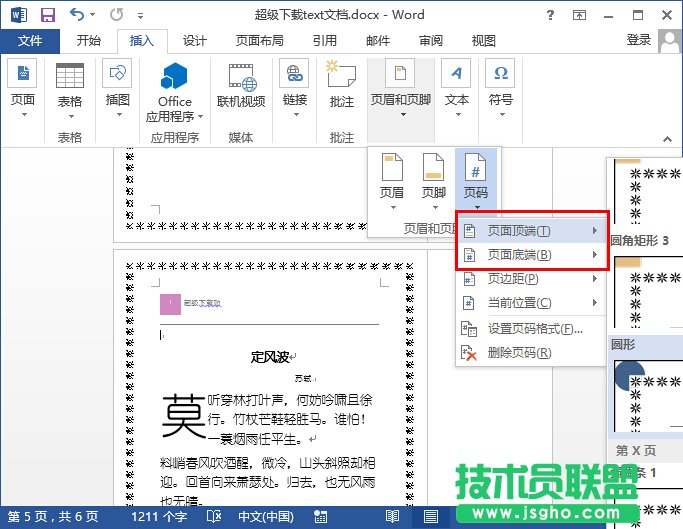The image size is (683, 529).
Task: Click the Save icon in title bar
Action: (47, 15)
